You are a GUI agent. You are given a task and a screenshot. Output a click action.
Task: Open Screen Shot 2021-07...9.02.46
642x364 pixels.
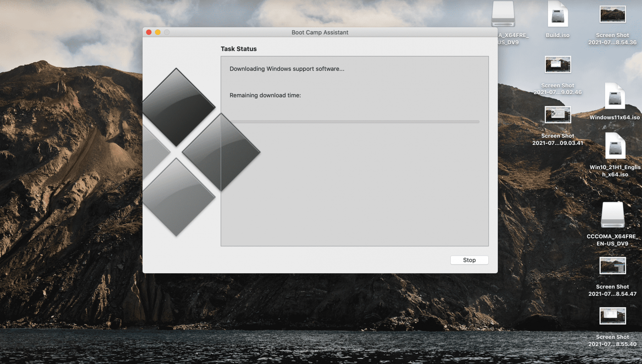(557, 64)
